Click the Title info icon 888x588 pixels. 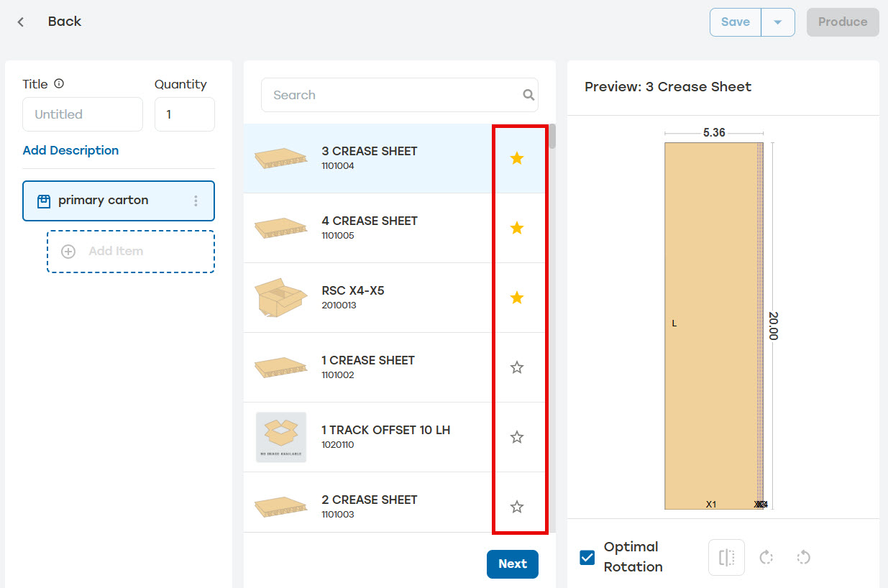59,84
